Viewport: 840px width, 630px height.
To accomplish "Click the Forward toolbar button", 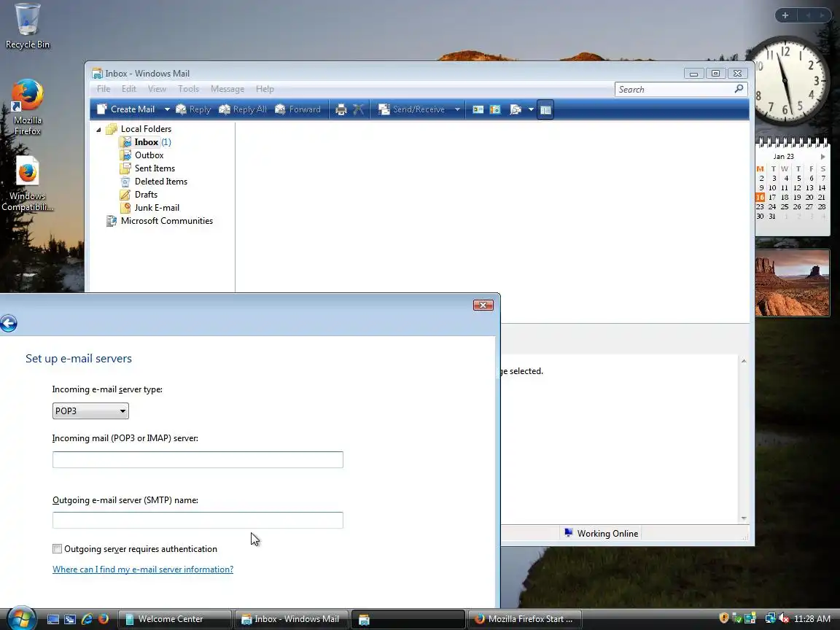I will [297, 109].
